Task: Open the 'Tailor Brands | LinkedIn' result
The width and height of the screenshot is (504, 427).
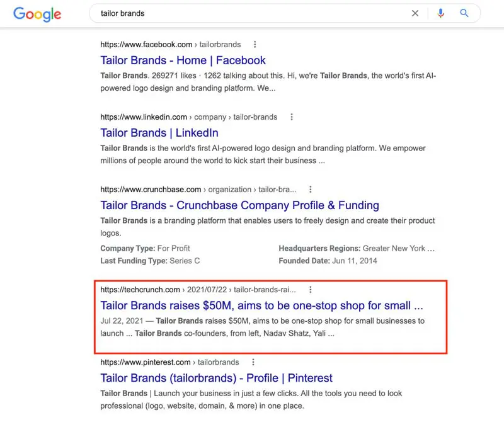Action: click(x=159, y=133)
